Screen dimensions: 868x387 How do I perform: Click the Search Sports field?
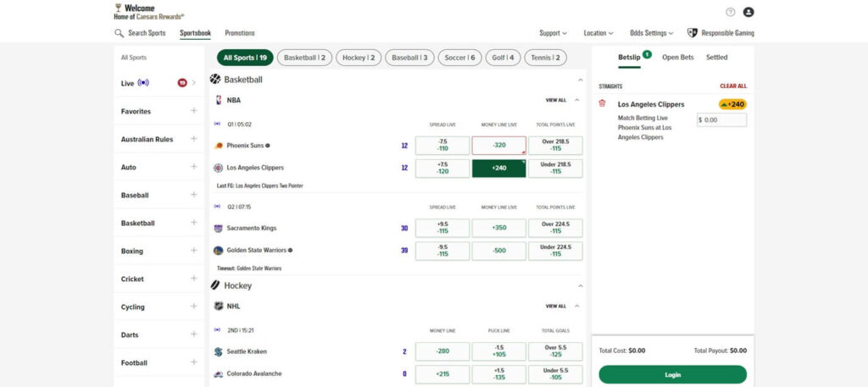147,33
